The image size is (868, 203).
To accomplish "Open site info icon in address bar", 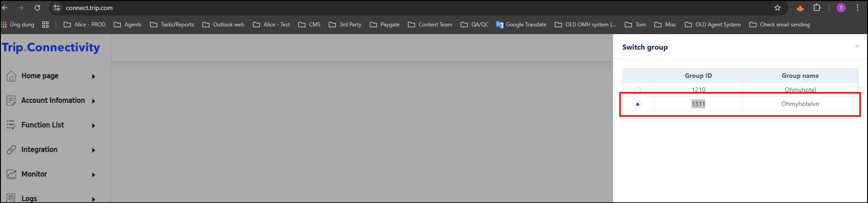I will coord(57,8).
